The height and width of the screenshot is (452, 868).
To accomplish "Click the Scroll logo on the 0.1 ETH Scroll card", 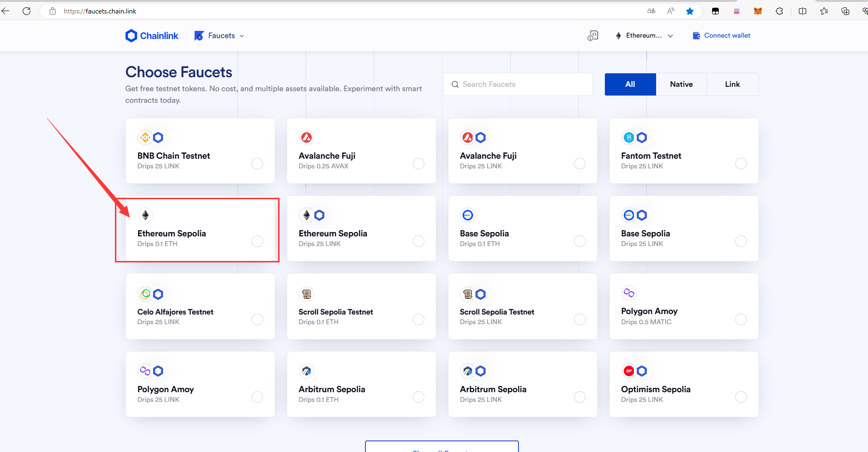I will pyautogui.click(x=307, y=294).
